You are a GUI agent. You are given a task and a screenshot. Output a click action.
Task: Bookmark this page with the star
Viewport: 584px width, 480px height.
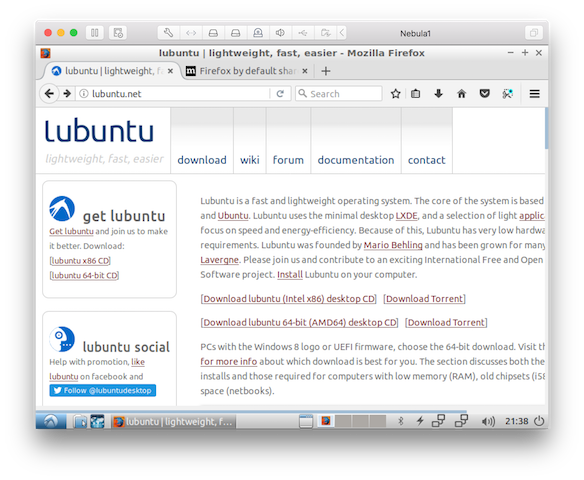pyautogui.click(x=396, y=93)
